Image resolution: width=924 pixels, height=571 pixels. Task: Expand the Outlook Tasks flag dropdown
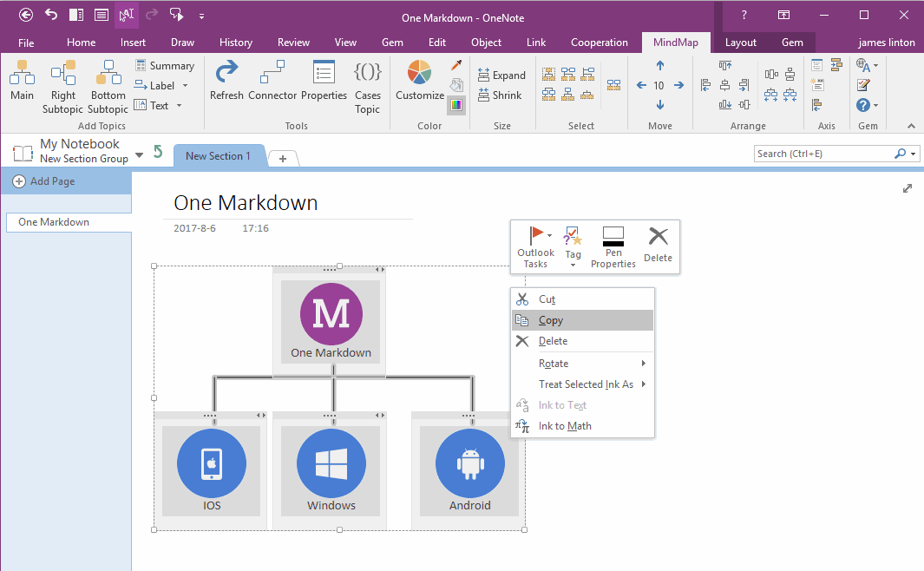pyautogui.click(x=549, y=235)
